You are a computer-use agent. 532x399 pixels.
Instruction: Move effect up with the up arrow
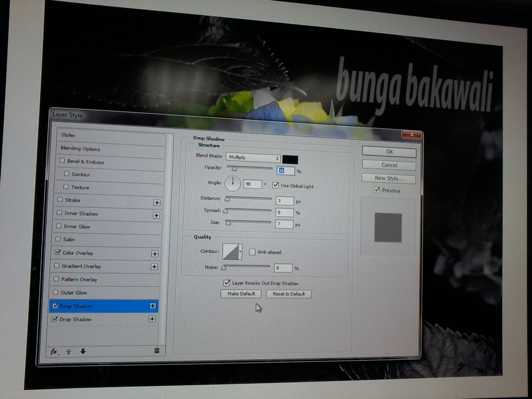pyautogui.click(x=68, y=351)
